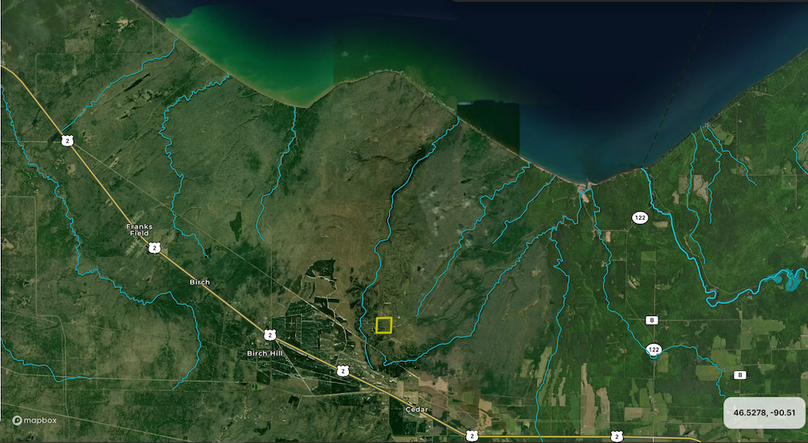Screen dimensions: 808x443
Task: Click the Mapbox logo
Action: point(35,421)
